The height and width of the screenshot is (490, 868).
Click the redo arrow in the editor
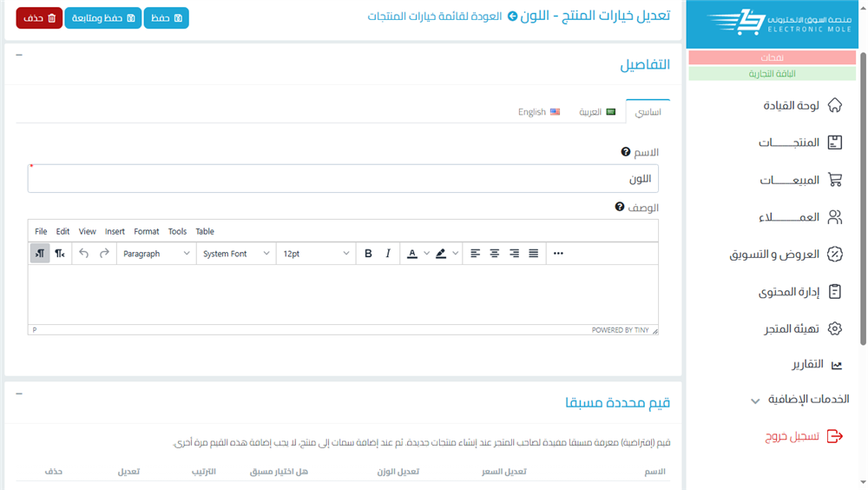pyautogui.click(x=104, y=254)
